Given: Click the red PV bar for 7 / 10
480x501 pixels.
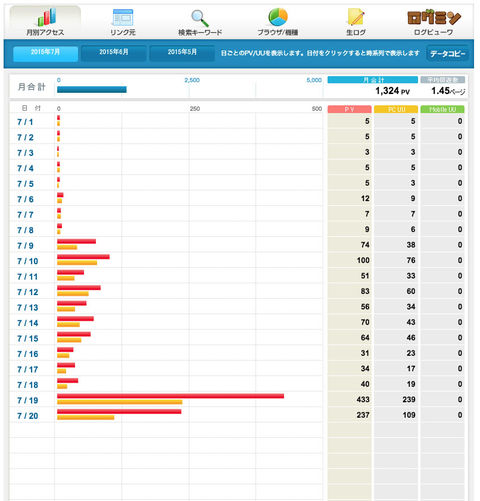Looking at the screenshot, I should point(83,257).
